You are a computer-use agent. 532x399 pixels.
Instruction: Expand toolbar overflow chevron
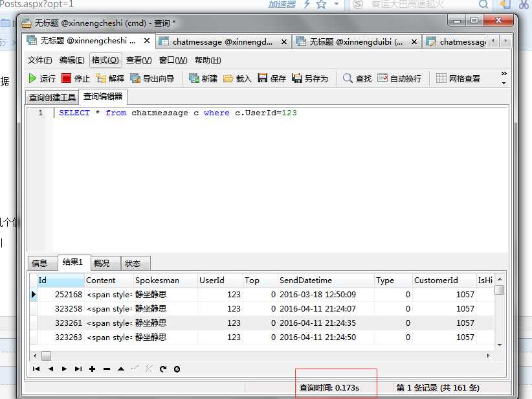pyautogui.click(x=504, y=73)
